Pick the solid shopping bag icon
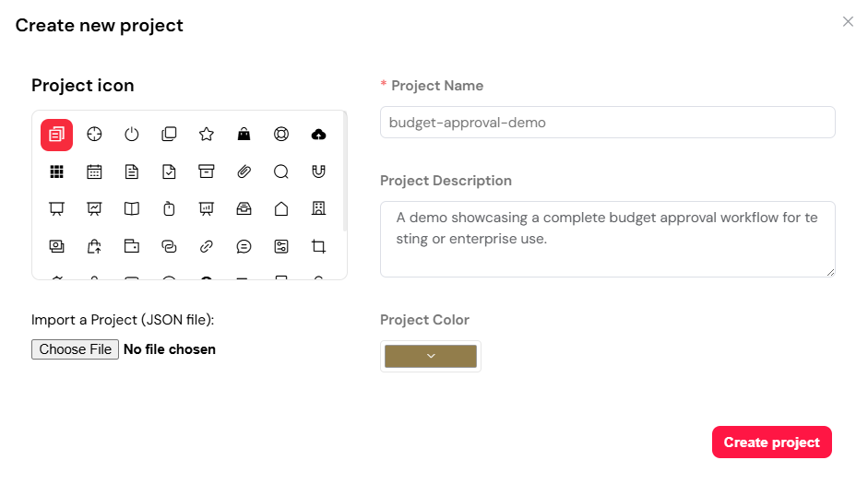This screenshot has height=484, width=868. click(x=244, y=135)
